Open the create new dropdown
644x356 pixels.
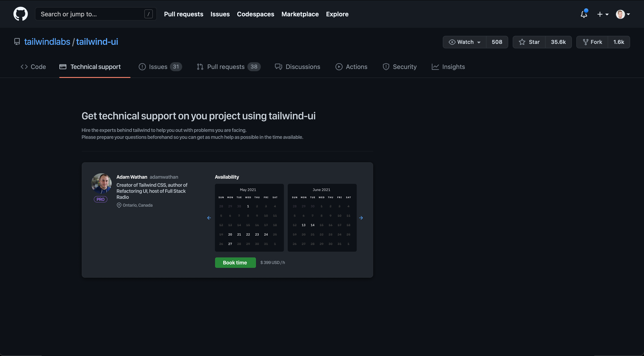pos(603,14)
